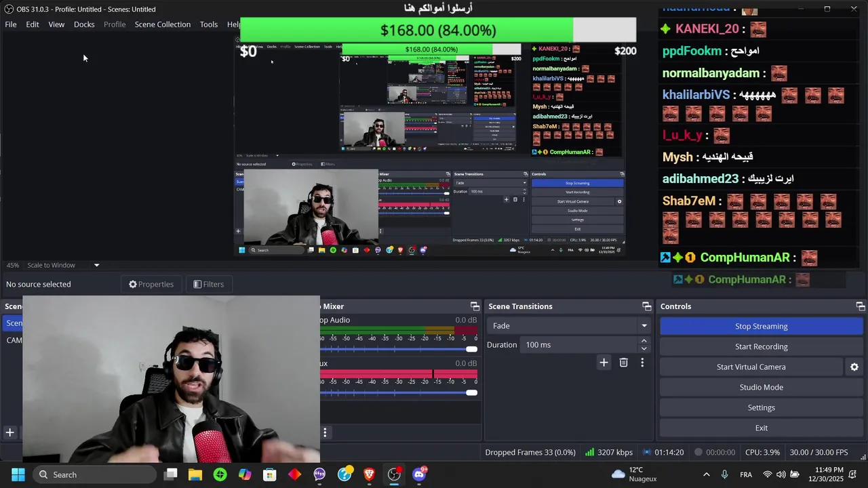Click the CPU: 3.9% status text
The width and height of the screenshot is (868, 488).
point(762,452)
